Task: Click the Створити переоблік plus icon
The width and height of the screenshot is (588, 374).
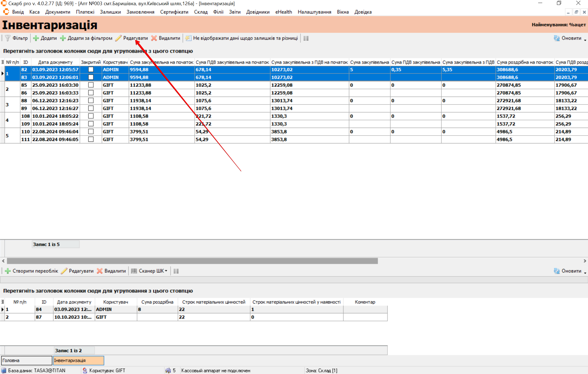Action: tap(8, 271)
